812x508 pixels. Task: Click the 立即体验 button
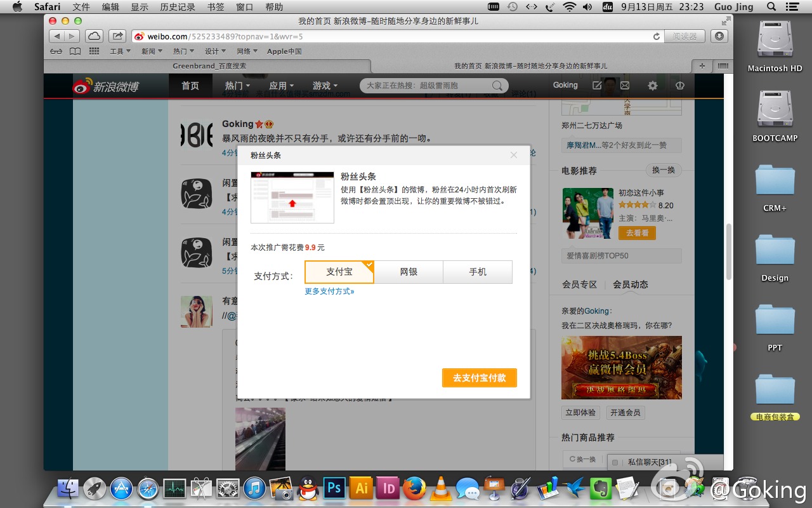point(580,413)
